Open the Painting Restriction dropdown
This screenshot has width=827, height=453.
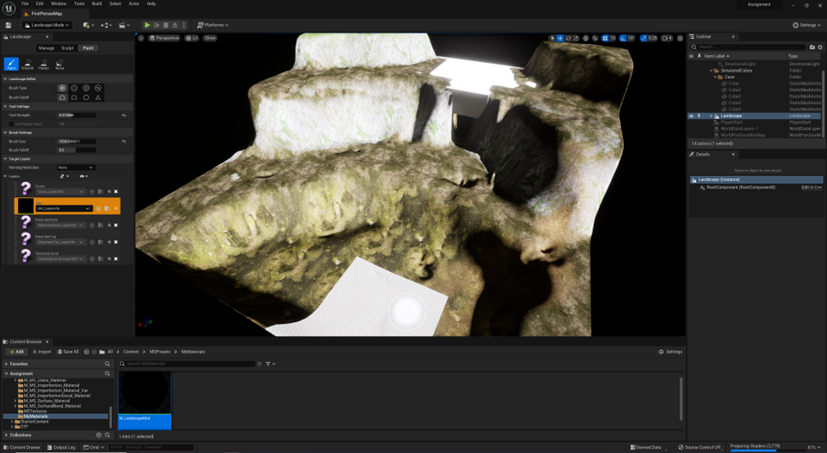pyautogui.click(x=76, y=167)
